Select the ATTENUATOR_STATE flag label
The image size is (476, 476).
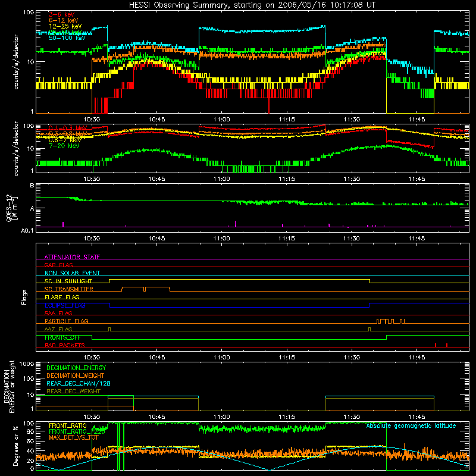[x=72, y=257]
